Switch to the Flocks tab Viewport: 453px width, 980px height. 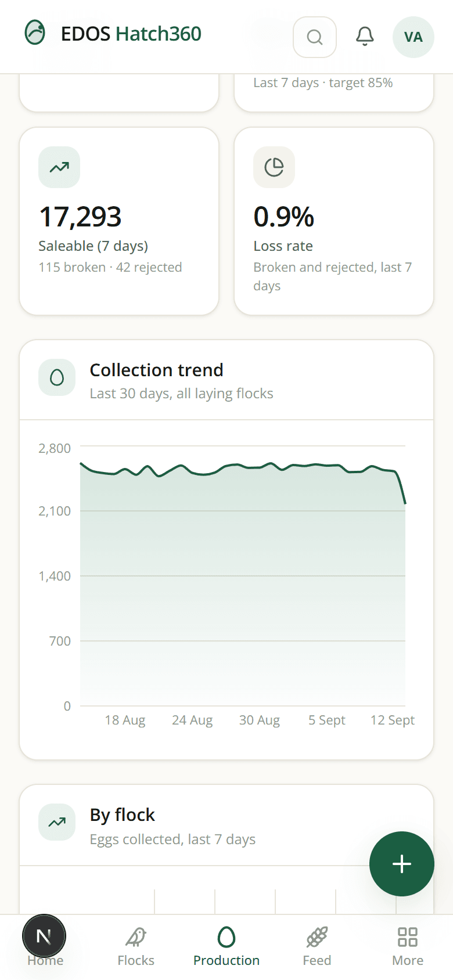(x=136, y=947)
